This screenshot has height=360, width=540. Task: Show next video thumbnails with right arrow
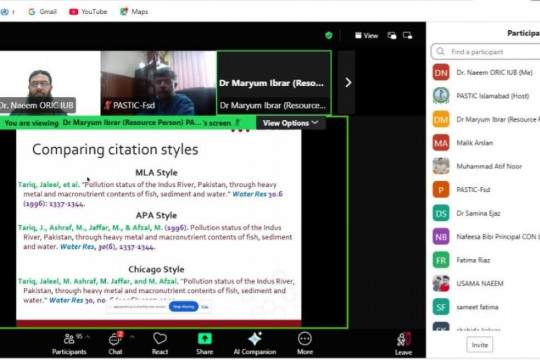pyautogui.click(x=348, y=82)
